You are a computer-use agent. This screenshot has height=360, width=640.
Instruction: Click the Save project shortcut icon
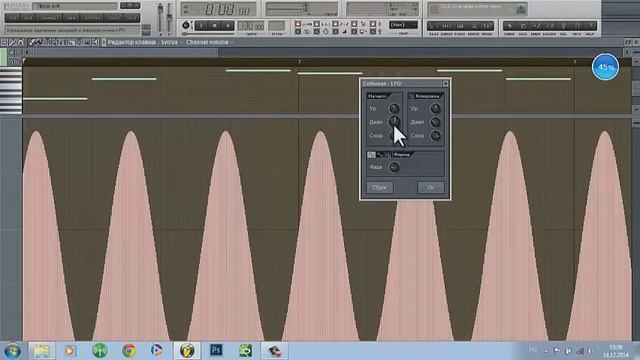pyautogui.click(x=523, y=27)
